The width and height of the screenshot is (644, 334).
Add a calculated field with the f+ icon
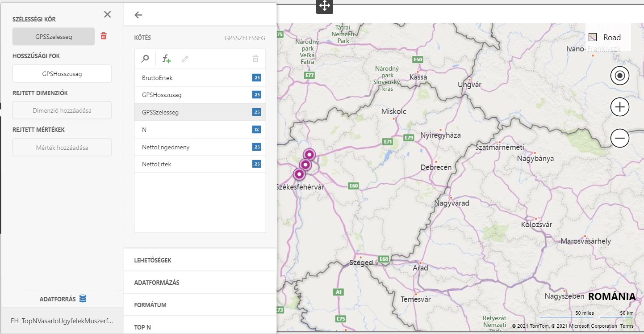[167, 59]
